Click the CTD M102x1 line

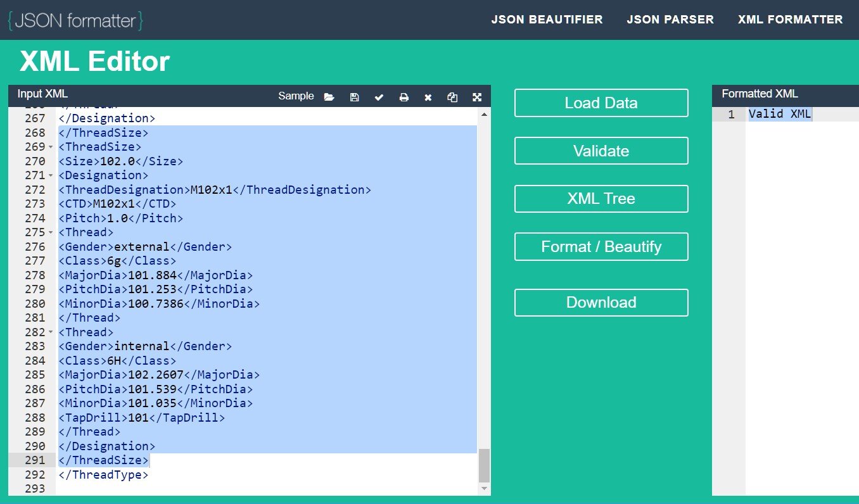[x=117, y=204]
